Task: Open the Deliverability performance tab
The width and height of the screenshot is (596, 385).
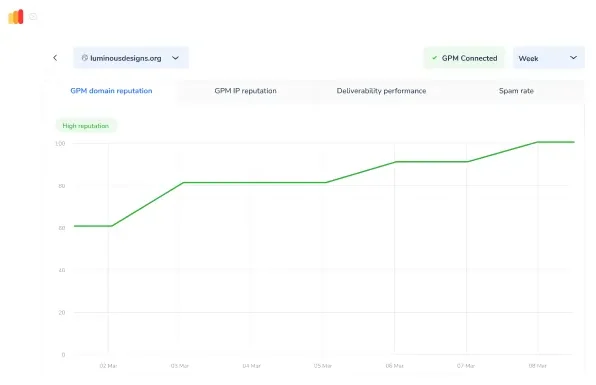Action: click(381, 91)
